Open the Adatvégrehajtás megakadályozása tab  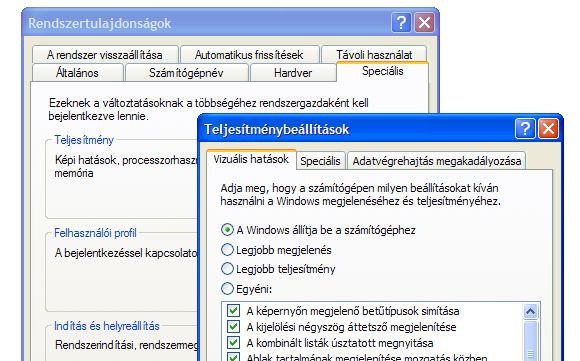pyautogui.click(x=436, y=161)
